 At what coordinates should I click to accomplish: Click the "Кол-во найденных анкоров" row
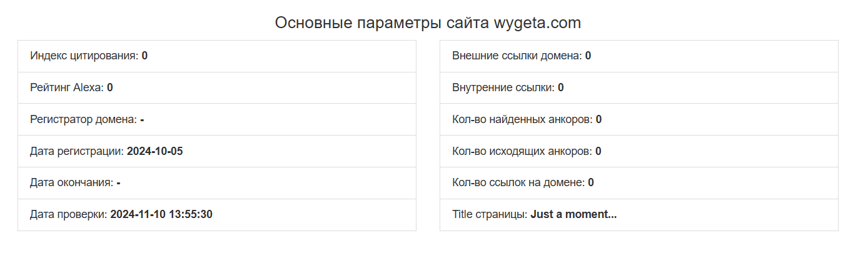(x=638, y=120)
